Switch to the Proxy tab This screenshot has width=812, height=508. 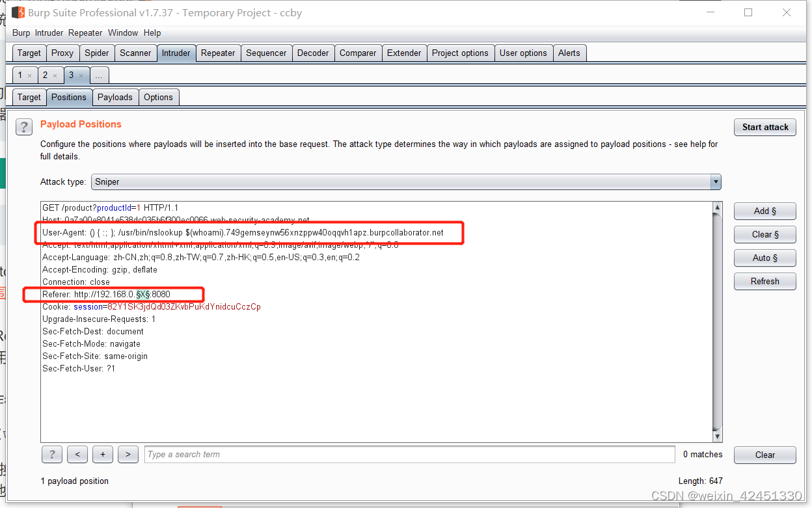62,53
